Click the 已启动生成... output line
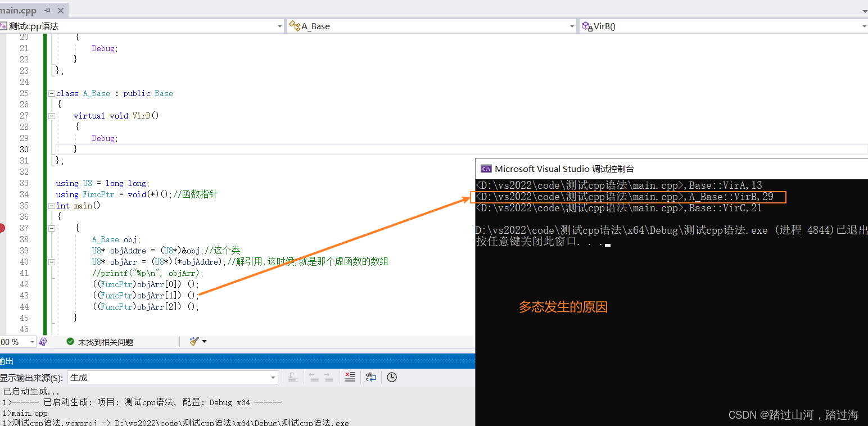The height and width of the screenshot is (426, 868). (x=31, y=392)
